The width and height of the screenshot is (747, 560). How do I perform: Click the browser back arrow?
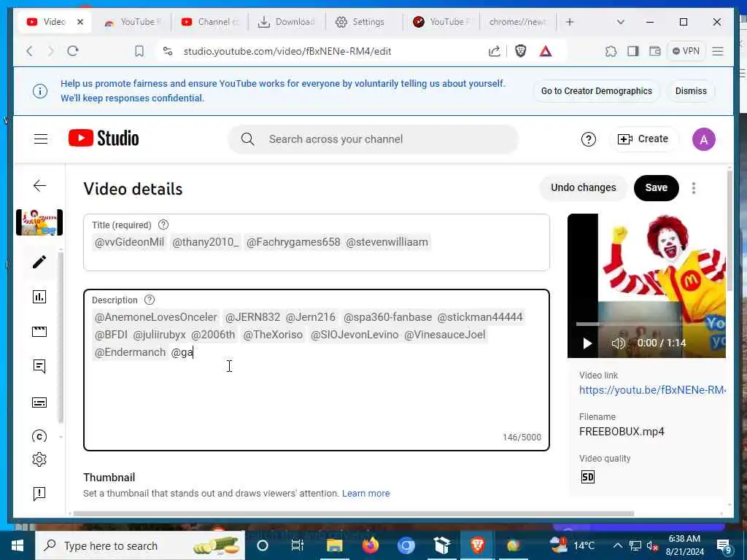(30, 51)
